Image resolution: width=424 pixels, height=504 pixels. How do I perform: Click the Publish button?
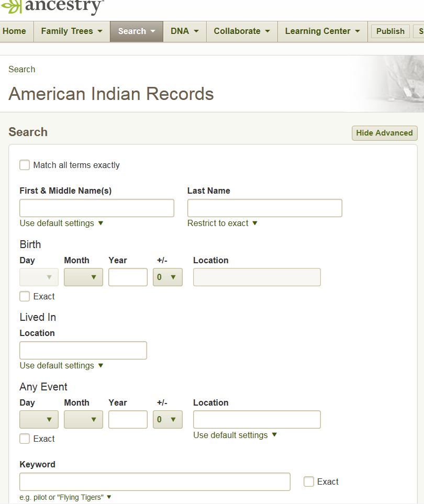pyautogui.click(x=390, y=31)
